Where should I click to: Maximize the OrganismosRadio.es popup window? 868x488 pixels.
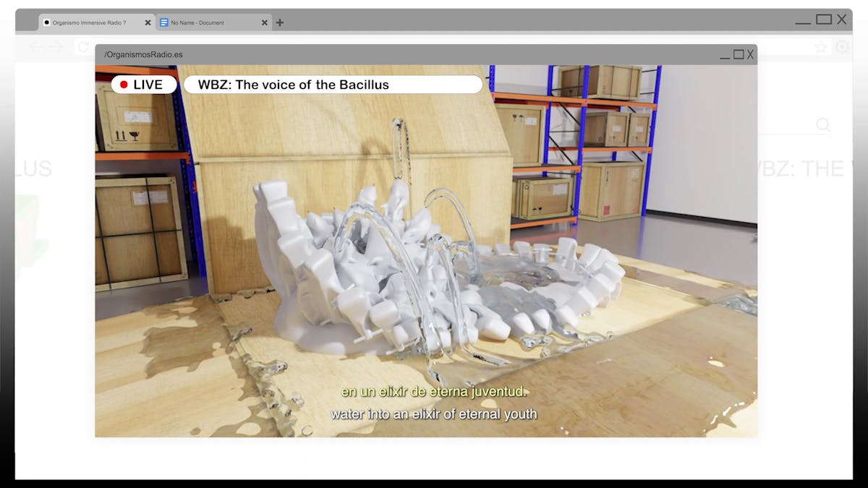click(738, 54)
